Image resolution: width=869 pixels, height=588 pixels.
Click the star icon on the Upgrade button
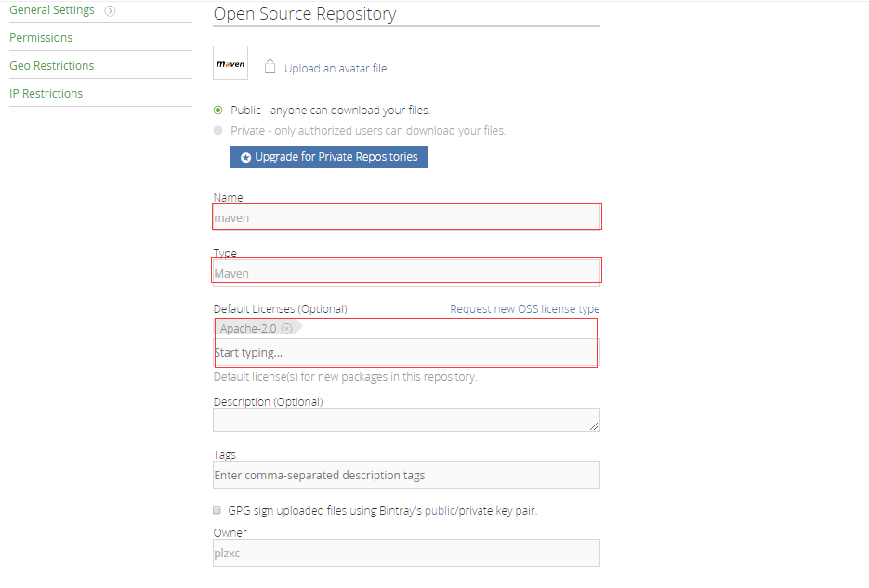[x=245, y=157]
